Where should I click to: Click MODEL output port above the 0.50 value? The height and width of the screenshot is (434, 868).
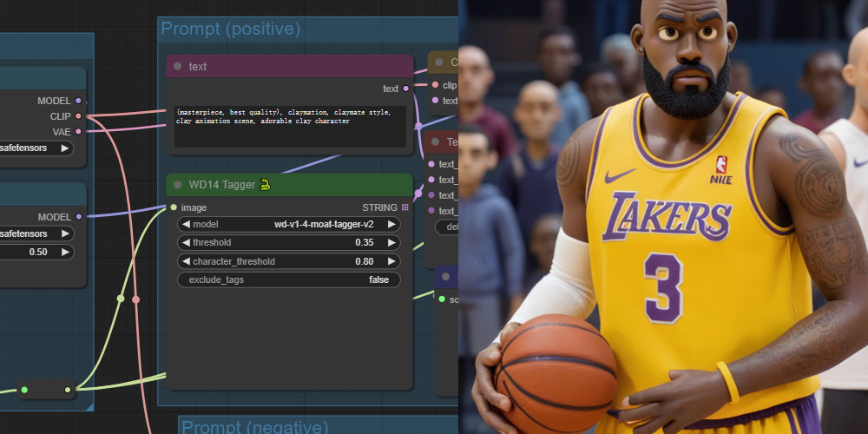coord(78,217)
